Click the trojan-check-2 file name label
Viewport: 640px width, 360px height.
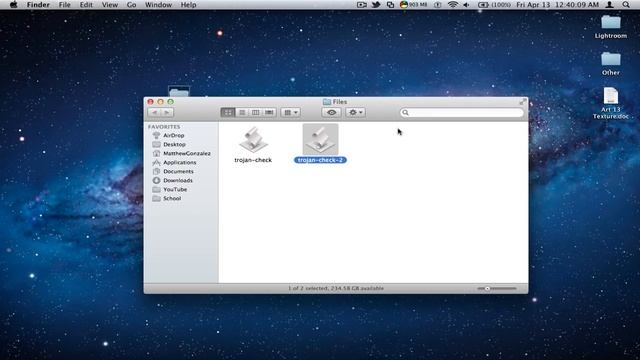pos(320,160)
